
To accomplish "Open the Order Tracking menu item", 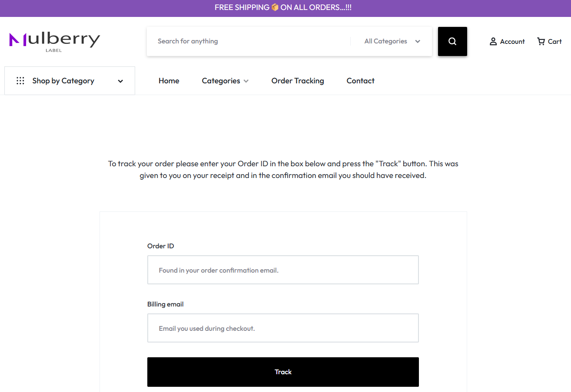I will (x=298, y=81).
